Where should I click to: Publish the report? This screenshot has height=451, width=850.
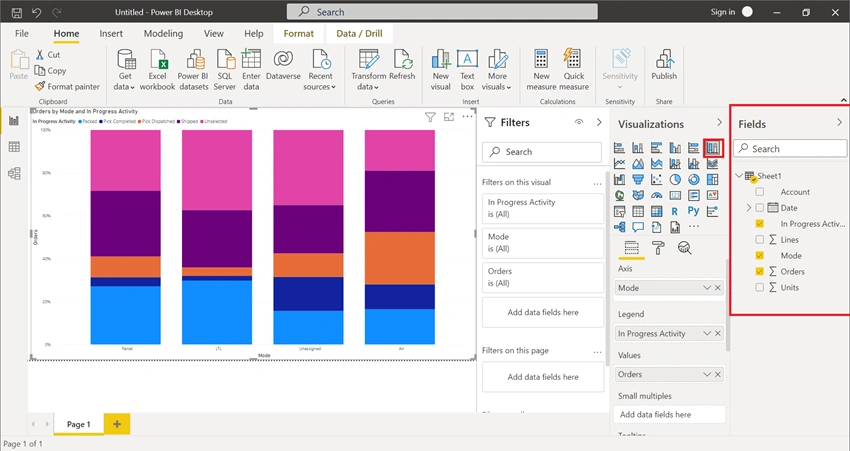click(664, 65)
